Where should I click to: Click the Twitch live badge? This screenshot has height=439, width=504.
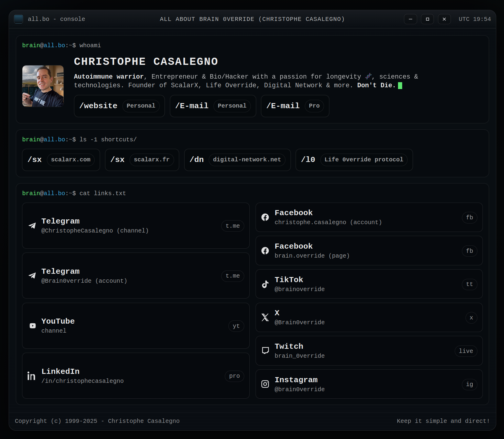tap(465, 351)
